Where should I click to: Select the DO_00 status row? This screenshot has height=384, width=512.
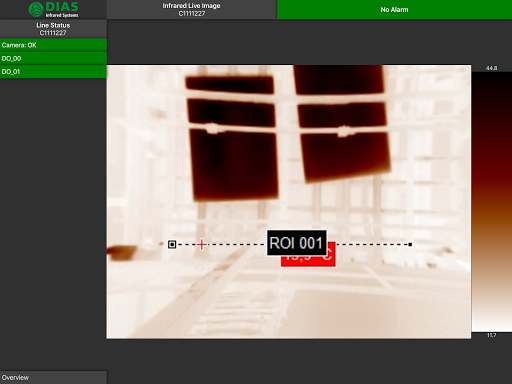(x=53, y=58)
